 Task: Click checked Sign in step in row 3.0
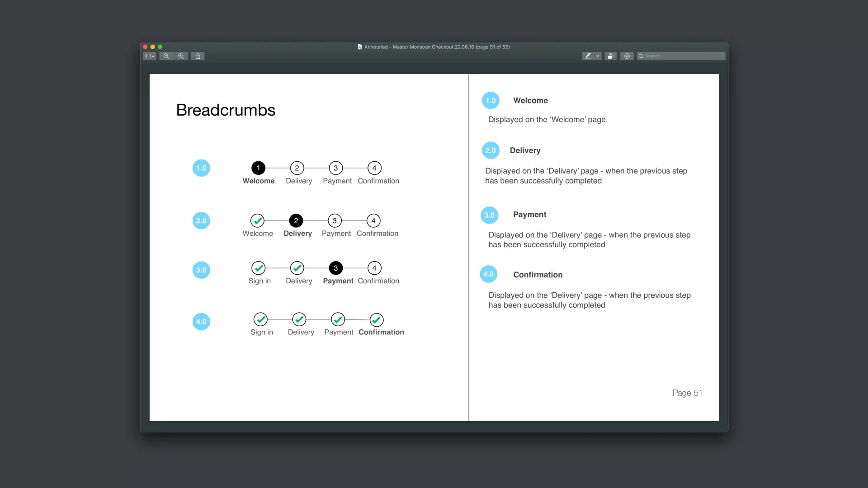[259, 268]
